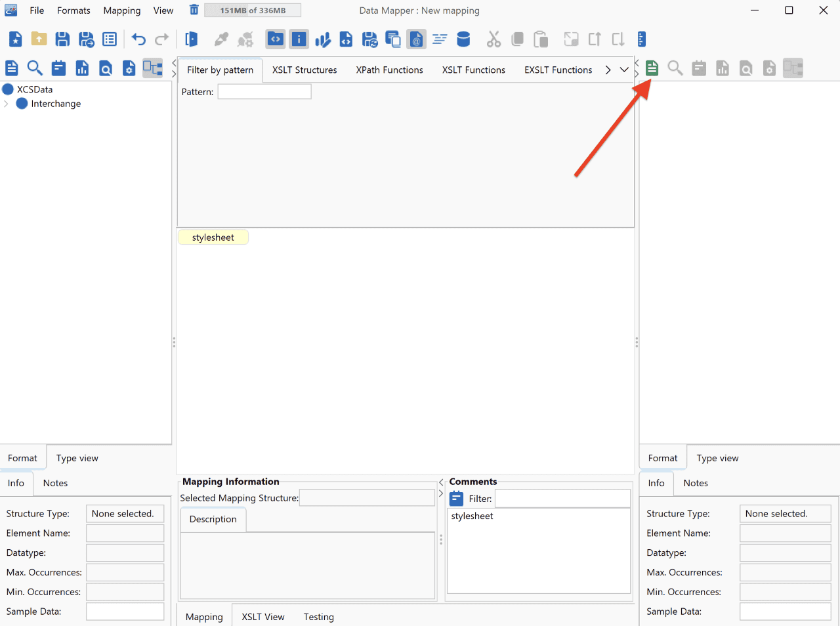Toggle the source panel tree view icon
This screenshot has width=840, height=626.
point(153,68)
